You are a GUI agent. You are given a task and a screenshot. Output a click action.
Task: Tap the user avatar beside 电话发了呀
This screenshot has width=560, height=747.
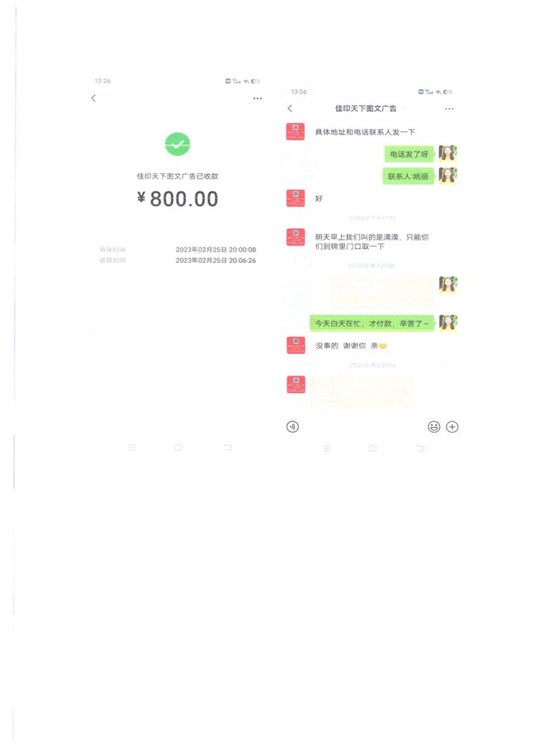coord(447,153)
